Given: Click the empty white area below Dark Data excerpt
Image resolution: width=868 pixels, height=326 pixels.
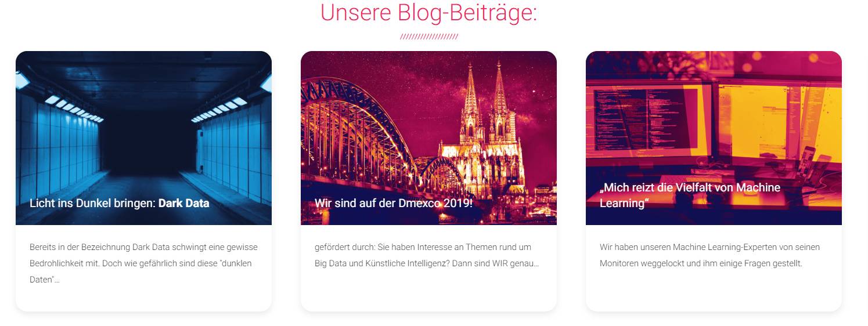Looking at the screenshot, I should 143,299.
